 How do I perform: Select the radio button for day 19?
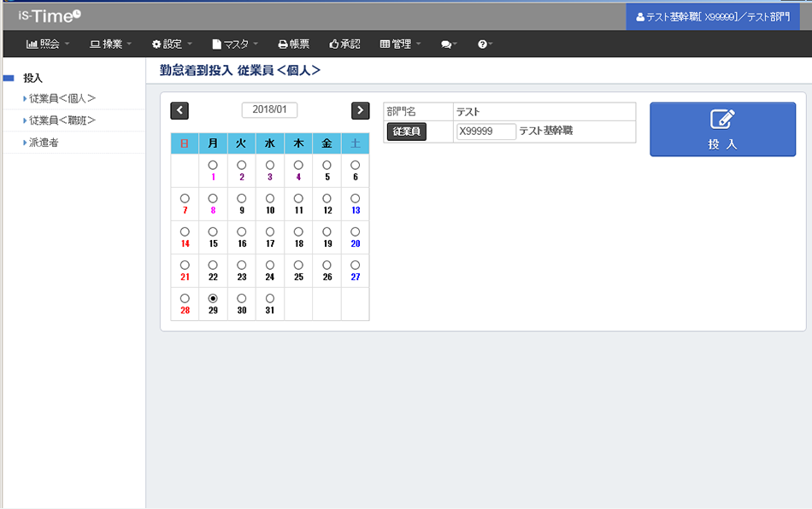pyautogui.click(x=327, y=232)
